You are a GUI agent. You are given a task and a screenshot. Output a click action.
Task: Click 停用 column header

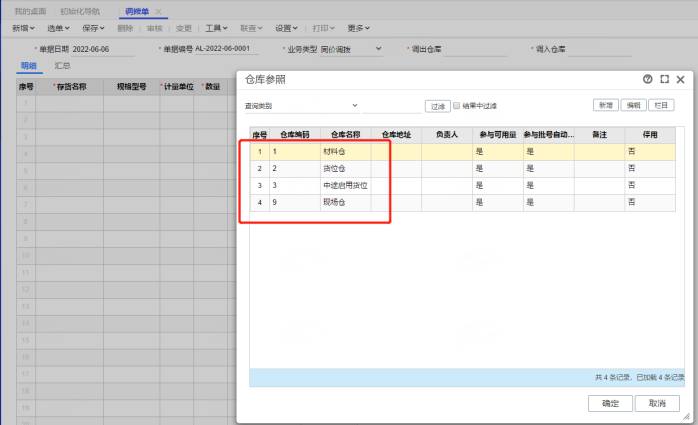650,135
